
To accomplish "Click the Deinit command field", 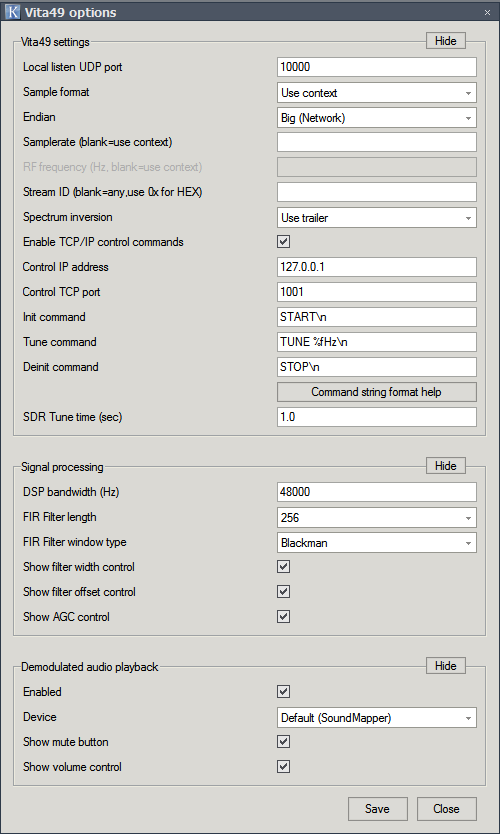I will click(377, 367).
